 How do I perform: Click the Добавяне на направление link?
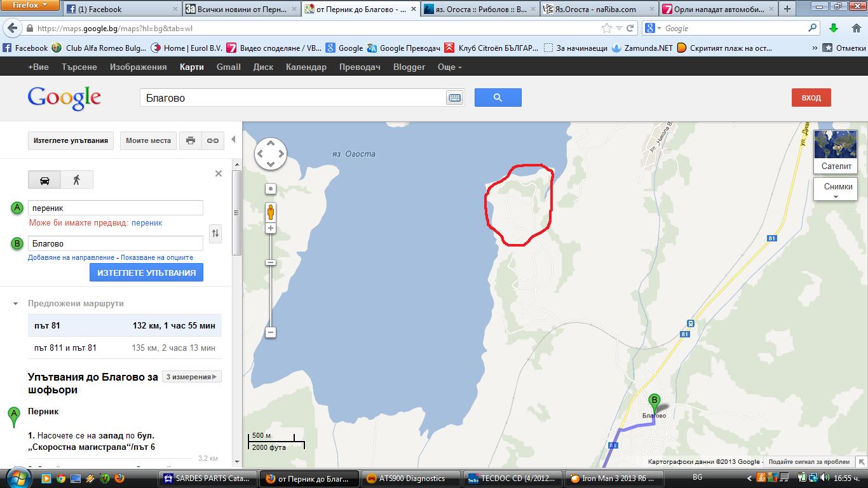point(71,257)
